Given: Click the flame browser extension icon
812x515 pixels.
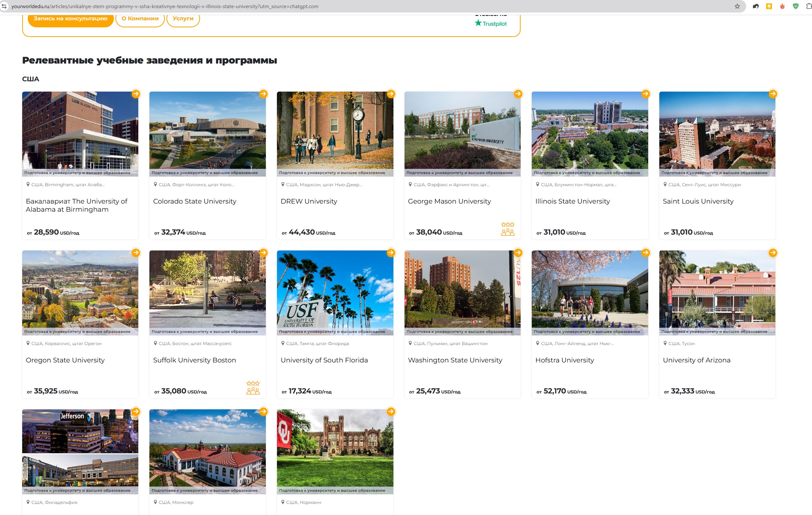Looking at the screenshot, I should pos(782,6).
